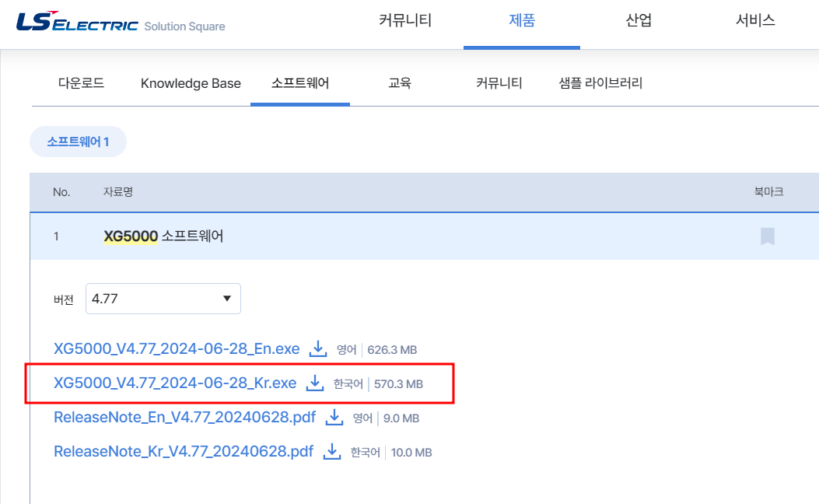Toggle the bookmark on the XG5000 소프트웨어 row
The height and width of the screenshot is (504, 819).
[768, 237]
